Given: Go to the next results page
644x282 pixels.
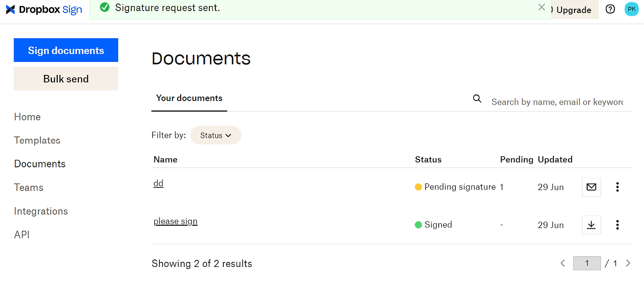Looking at the screenshot, I should point(628,263).
